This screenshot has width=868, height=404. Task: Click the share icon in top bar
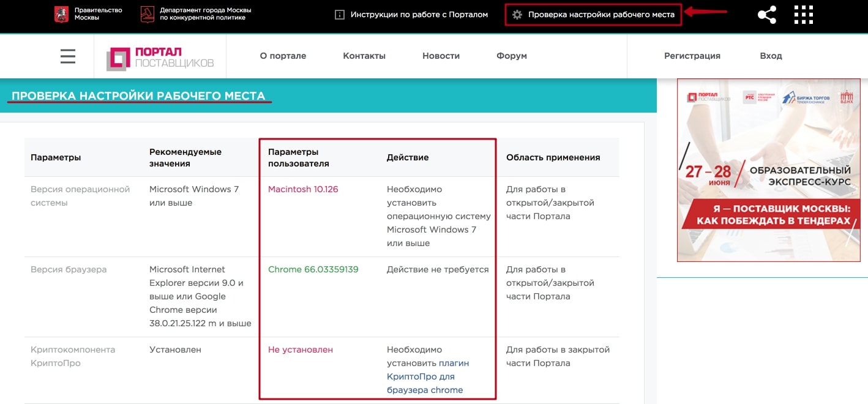tap(767, 15)
